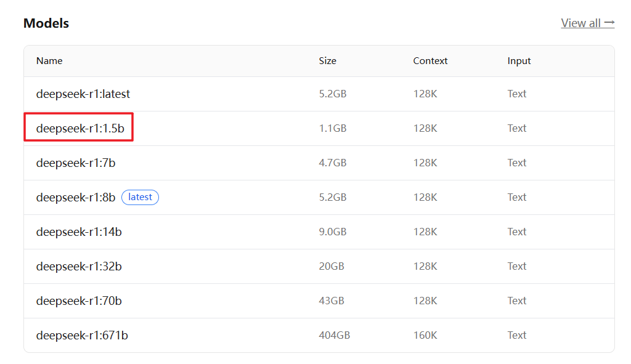The width and height of the screenshot is (631, 364).
Task: Click 128K context in deepseek-r1:70b row
Action: pos(425,301)
